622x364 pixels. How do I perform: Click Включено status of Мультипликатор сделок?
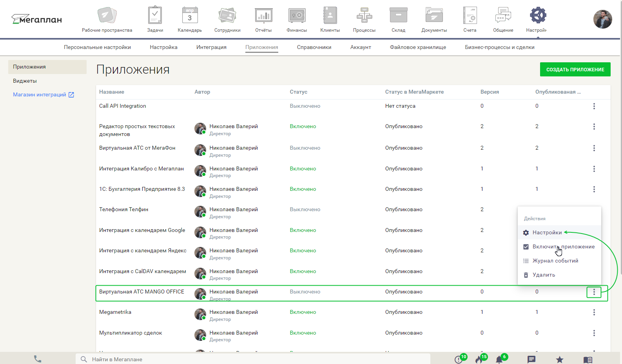tap(303, 333)
